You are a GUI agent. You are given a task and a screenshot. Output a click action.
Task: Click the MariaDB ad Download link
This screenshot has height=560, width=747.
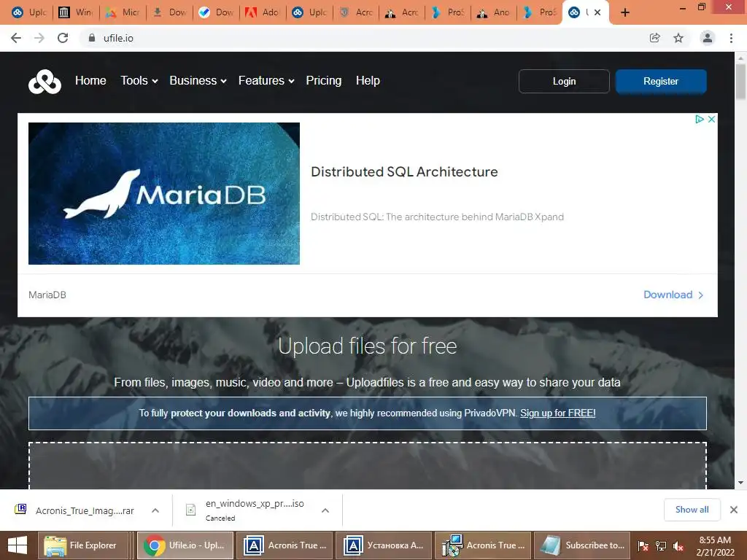click(673, 295)
